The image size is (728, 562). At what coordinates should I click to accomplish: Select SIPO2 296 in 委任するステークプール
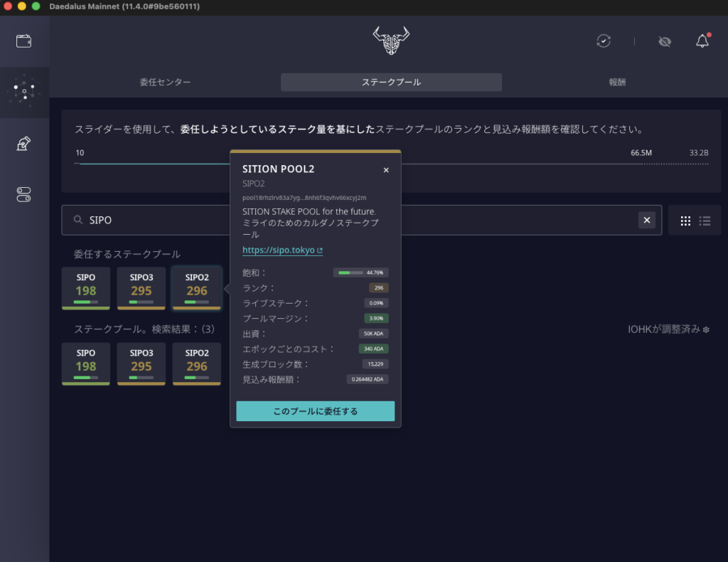(x=197, y=288)
